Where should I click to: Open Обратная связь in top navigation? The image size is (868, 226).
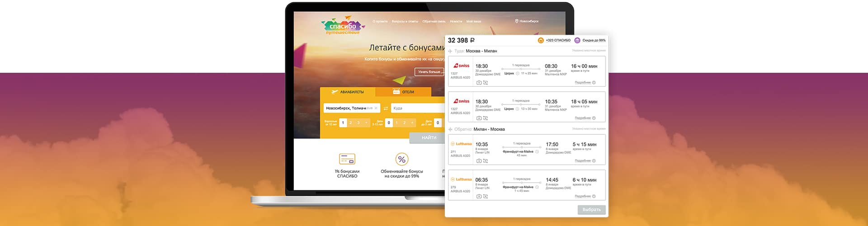pyautogui.click(x=434, y=21)
